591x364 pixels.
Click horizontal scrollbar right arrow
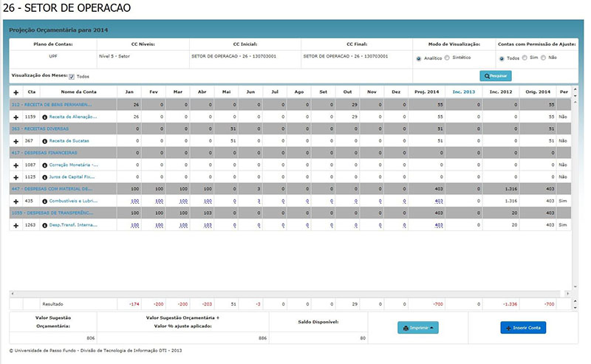[567, 294]
